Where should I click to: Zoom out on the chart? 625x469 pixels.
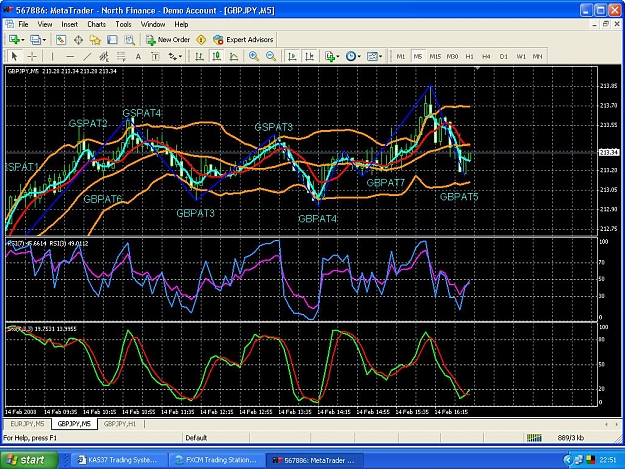[x=271, y=56]
